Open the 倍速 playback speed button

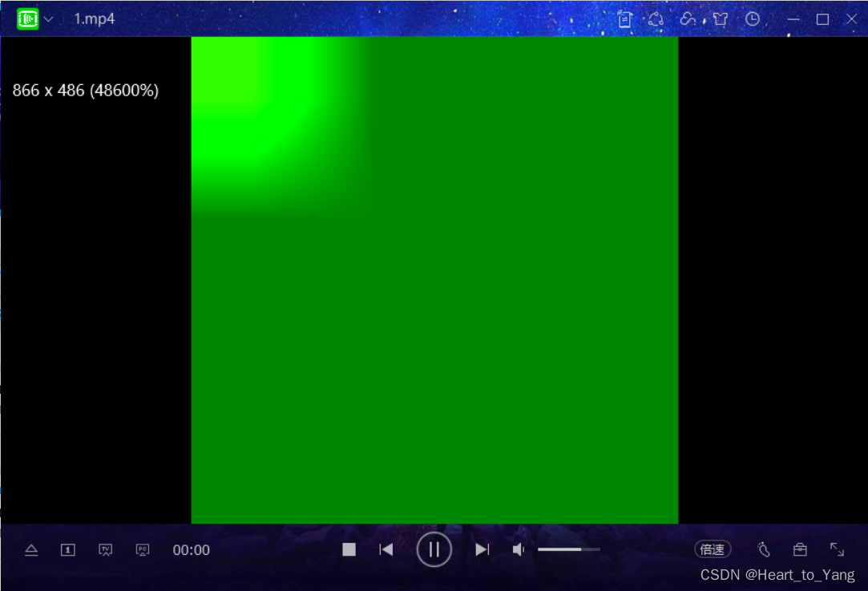713,549
